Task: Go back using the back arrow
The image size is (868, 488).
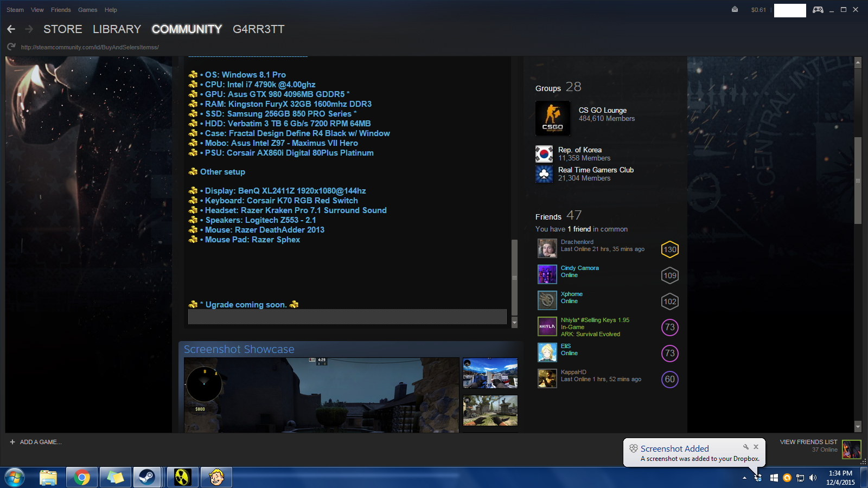Action: [x=11, y=29]
